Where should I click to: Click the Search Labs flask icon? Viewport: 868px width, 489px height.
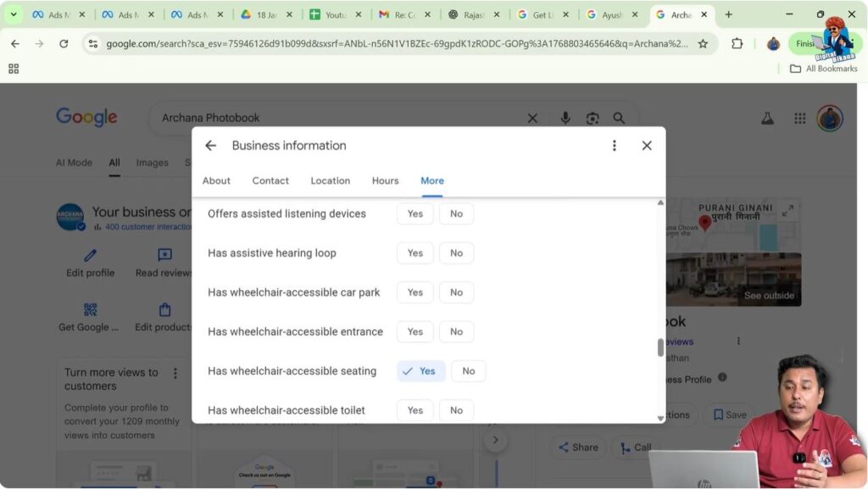767,118
